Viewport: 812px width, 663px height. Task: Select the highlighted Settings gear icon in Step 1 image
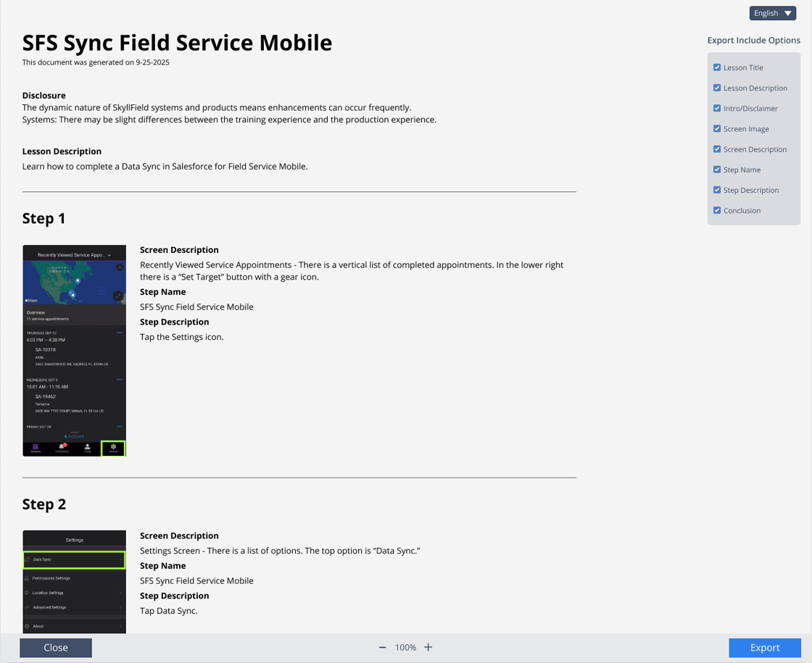coord(113,446)
